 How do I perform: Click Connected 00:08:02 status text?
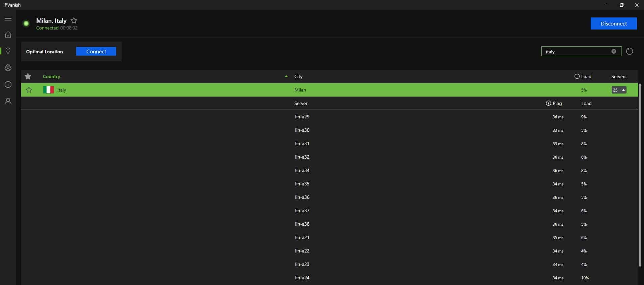pos(57,28)
